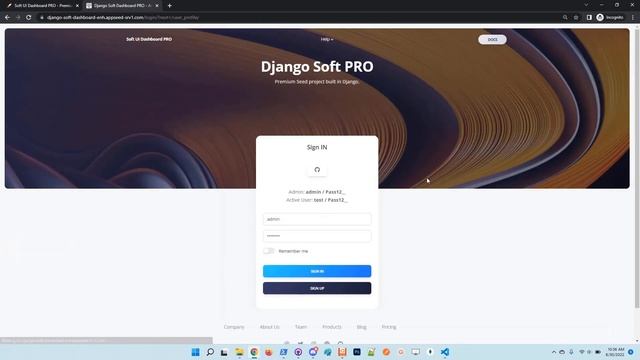Click the DOCS button in navbar

pos(492,40)
